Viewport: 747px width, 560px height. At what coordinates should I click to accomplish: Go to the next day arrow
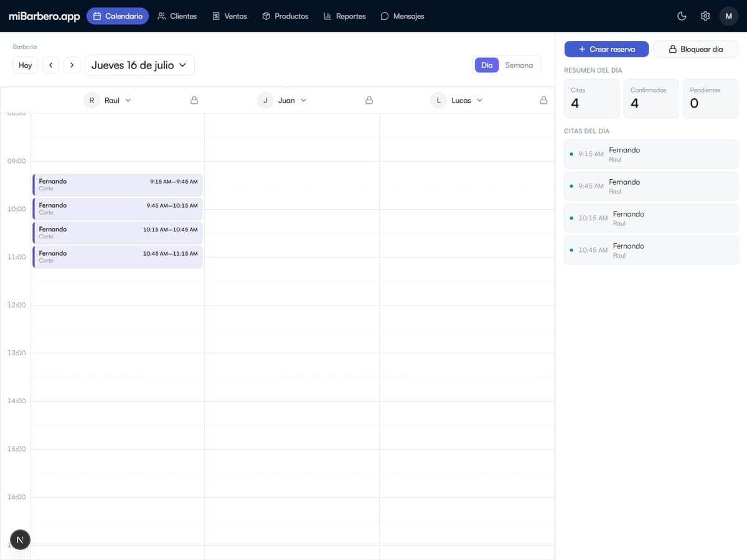click(72, 65)
